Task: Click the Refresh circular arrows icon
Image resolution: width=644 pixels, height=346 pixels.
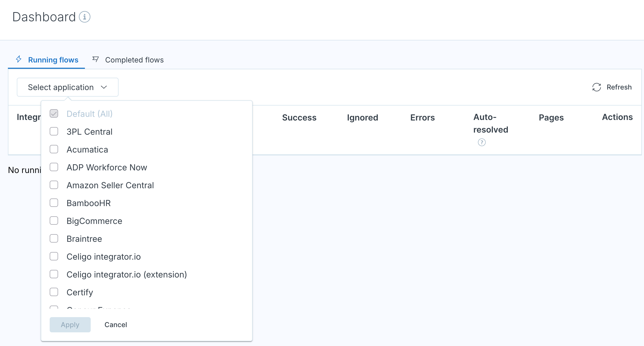Action: click(597, 87)
